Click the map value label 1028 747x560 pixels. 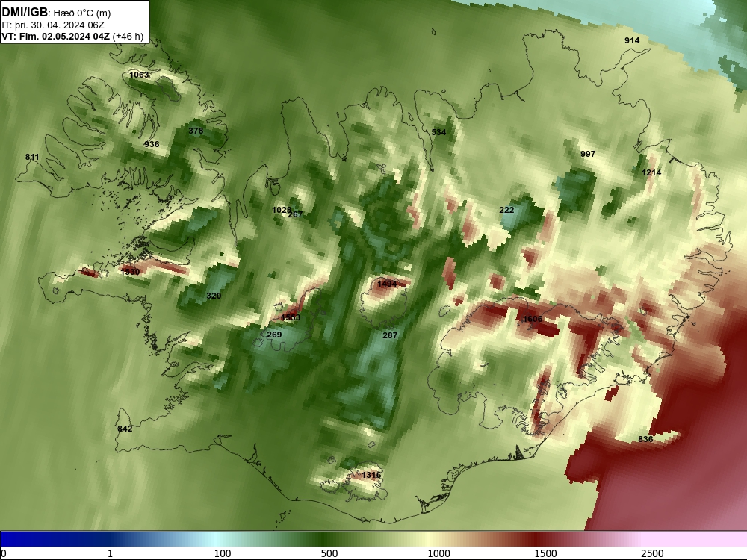(x=281, y=210)
